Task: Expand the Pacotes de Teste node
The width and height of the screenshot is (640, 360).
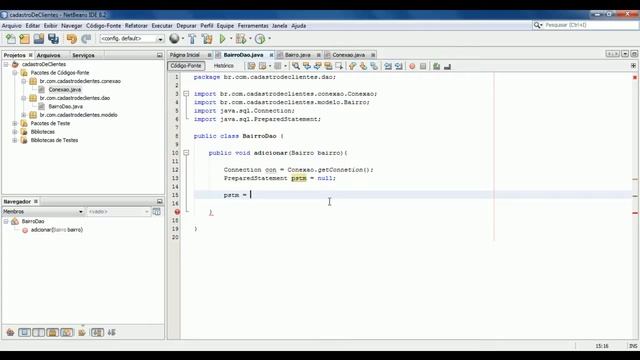Action: pos(15,123)
